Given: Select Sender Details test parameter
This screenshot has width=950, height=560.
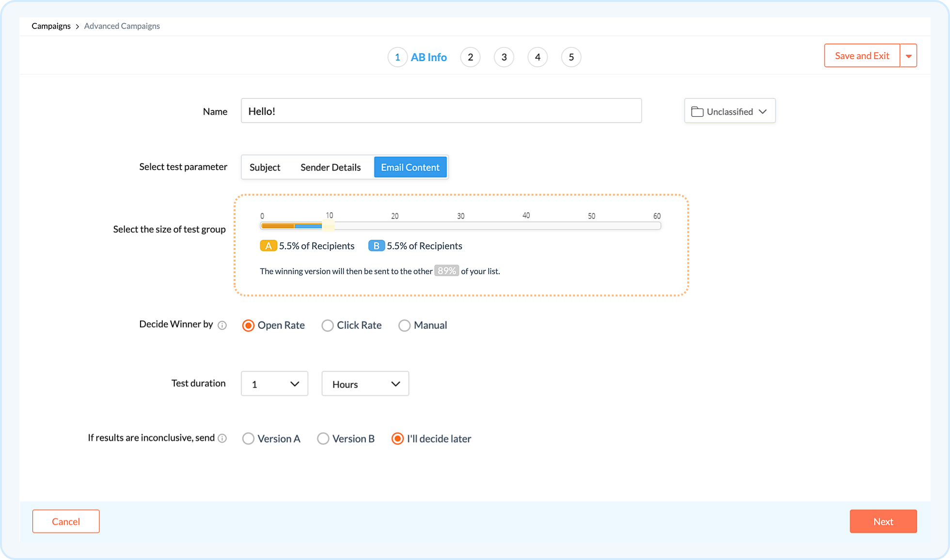Looking at the screenshot, I should [x=331, y=168].
